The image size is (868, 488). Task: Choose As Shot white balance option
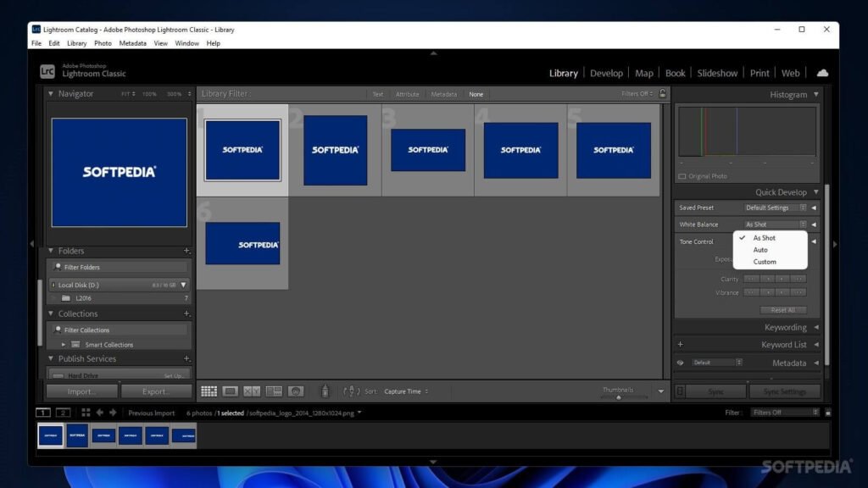(764, 238)
